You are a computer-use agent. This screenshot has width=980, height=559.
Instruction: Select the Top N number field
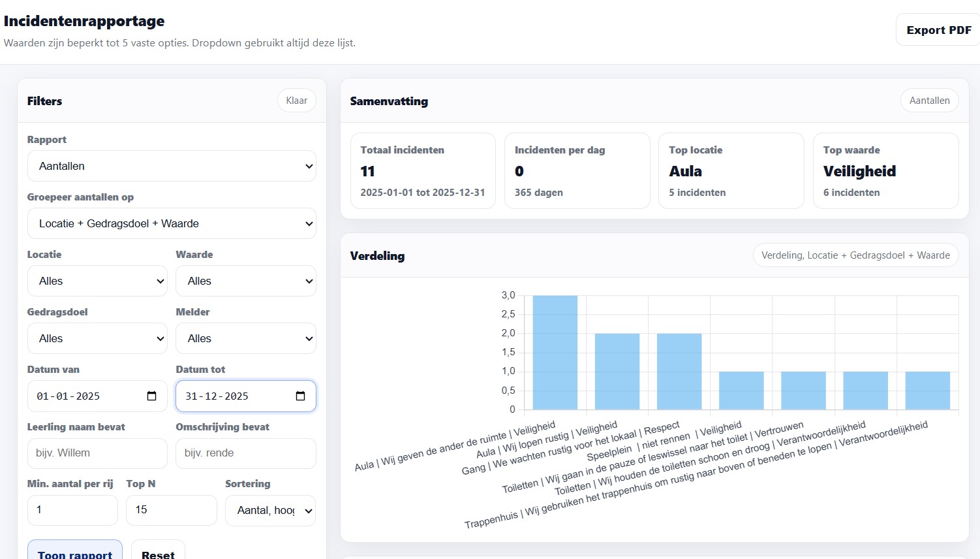point(171,510)
